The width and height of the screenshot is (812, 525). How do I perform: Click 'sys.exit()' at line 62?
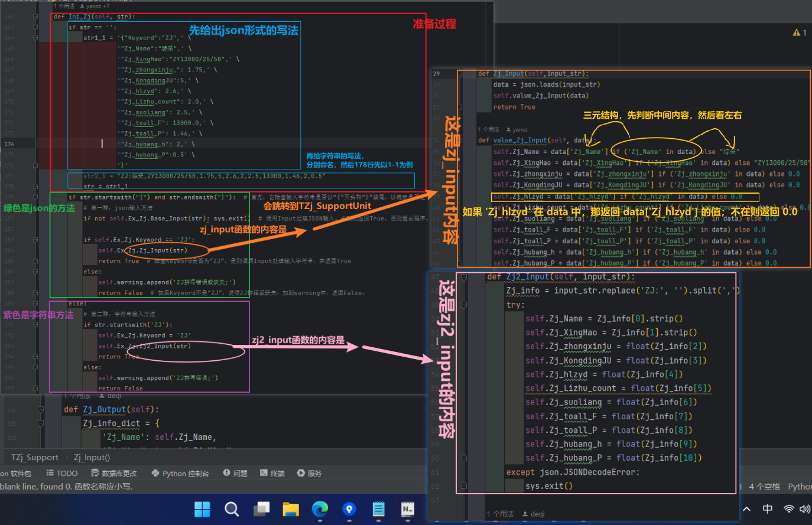pyautogui.click(x=549, y=486)
